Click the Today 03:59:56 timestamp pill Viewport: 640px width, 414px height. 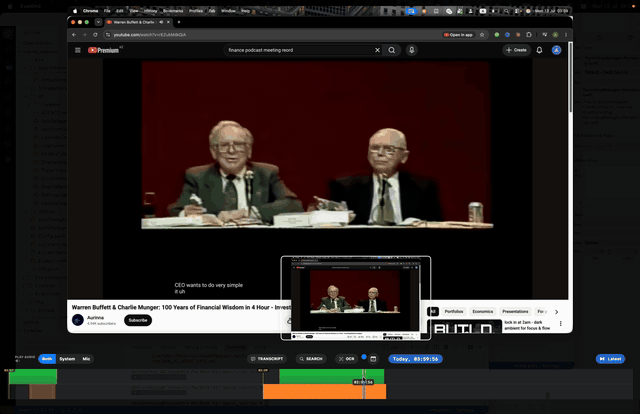pyautogui.click(x=416, y=359)
